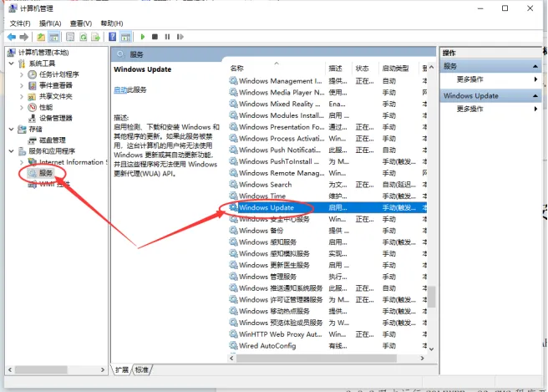Select the 计算机管理(本地) root node
Viewport: 548px width, 392px height.
[43, 53]
